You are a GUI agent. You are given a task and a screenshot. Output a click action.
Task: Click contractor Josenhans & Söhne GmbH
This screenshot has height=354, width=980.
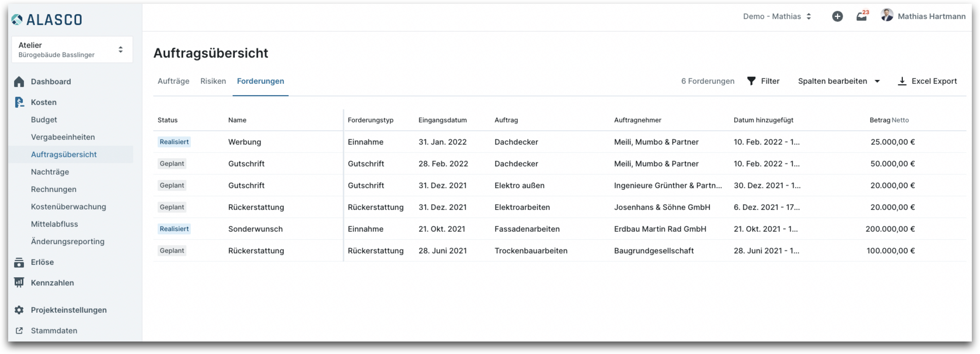[x=662, y=207]
